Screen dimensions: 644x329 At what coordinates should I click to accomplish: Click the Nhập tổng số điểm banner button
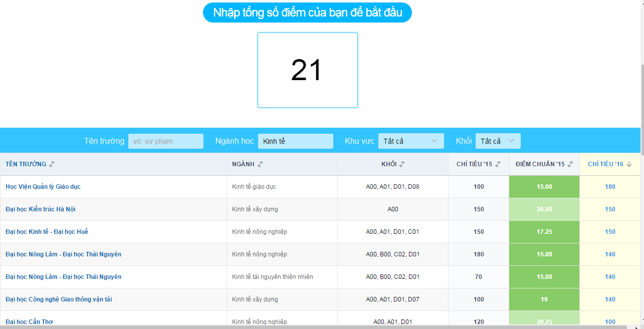click(307, 13)
